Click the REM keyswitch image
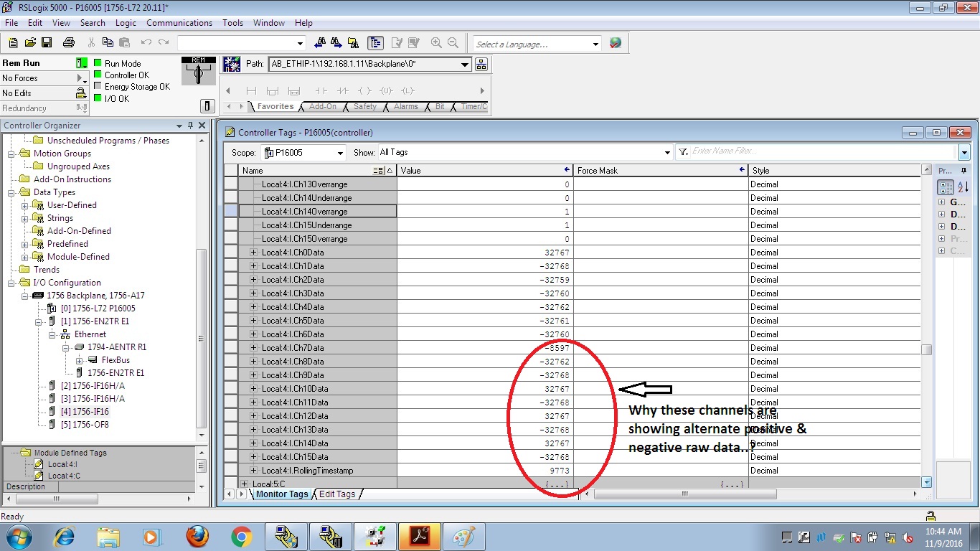This screenshot has width=980, height=551. pyautogui.click(x=199, y=71)
